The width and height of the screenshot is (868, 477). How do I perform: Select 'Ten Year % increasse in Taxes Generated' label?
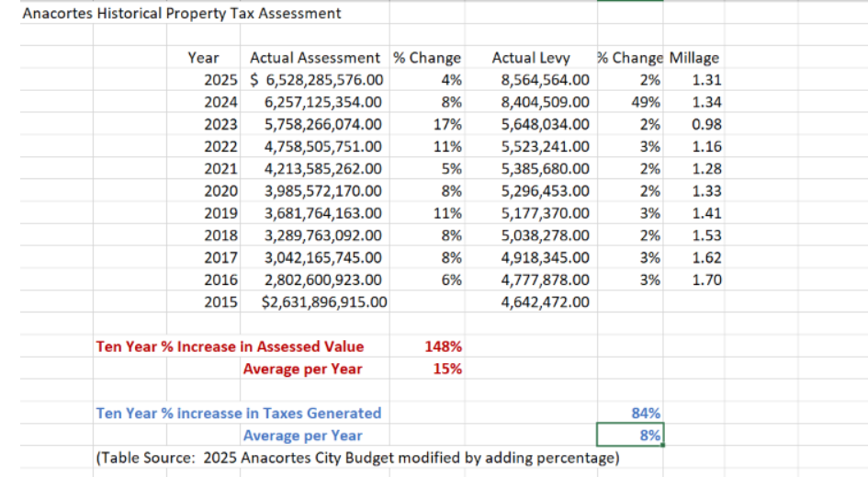click(239, 413)
